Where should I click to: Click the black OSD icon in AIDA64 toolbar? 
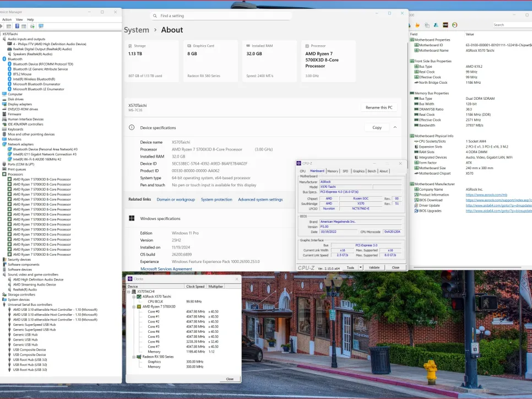[445, 25]
